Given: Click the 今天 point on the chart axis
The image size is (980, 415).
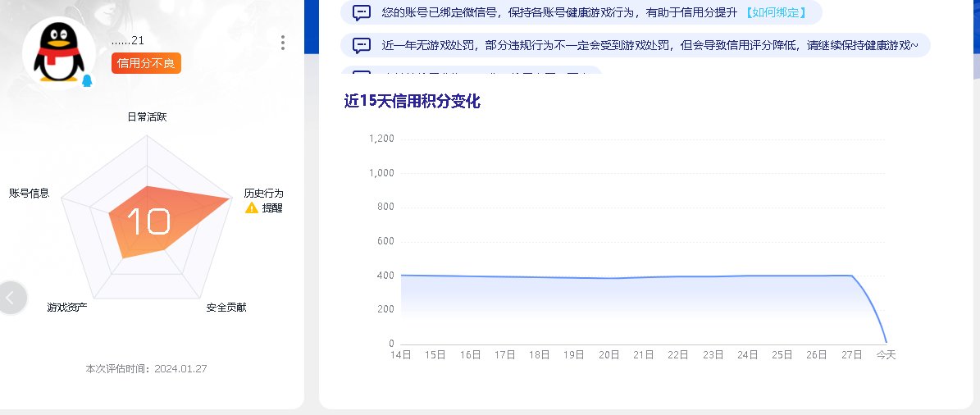Looking at the screenshot, I should coord(886,355).
